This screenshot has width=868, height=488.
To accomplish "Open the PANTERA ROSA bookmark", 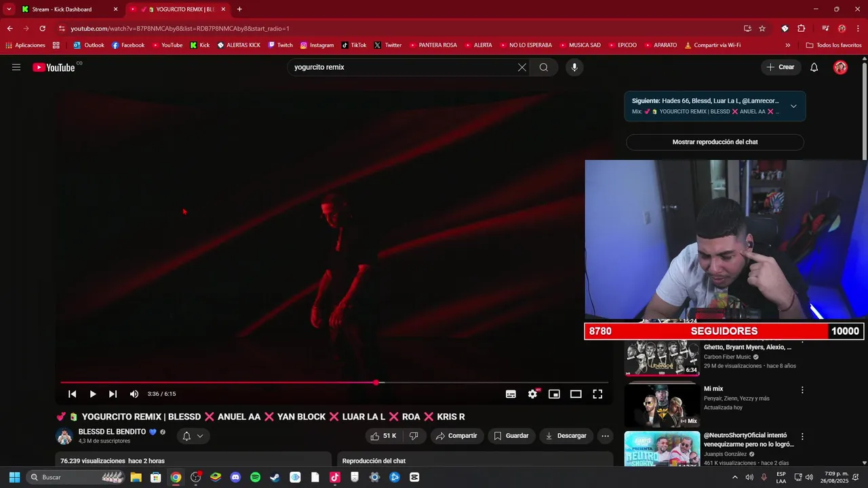I will coord(433,45).
